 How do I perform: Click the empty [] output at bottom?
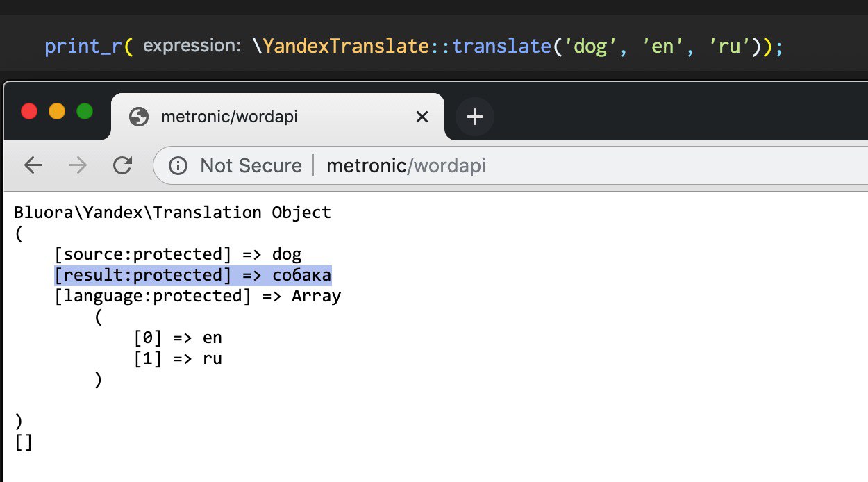(24, 442)
